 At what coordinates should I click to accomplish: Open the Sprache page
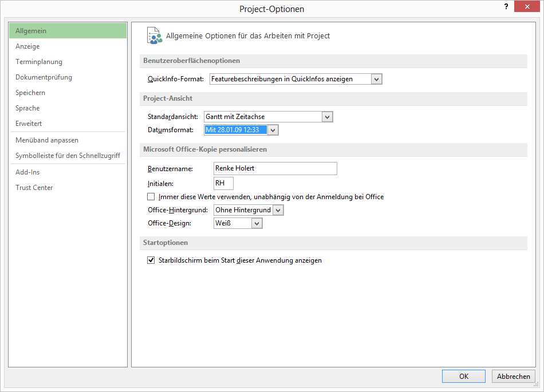[x=68, y=108]
